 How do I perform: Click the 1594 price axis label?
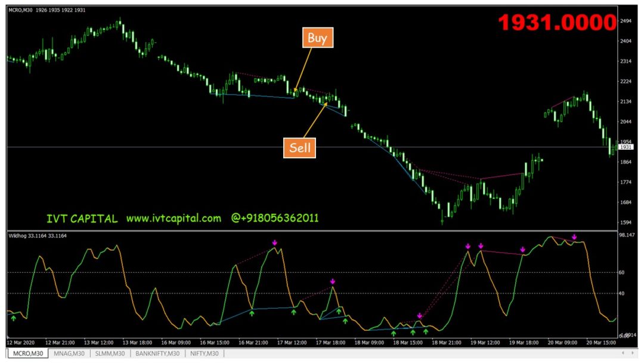tap(626, 223)
